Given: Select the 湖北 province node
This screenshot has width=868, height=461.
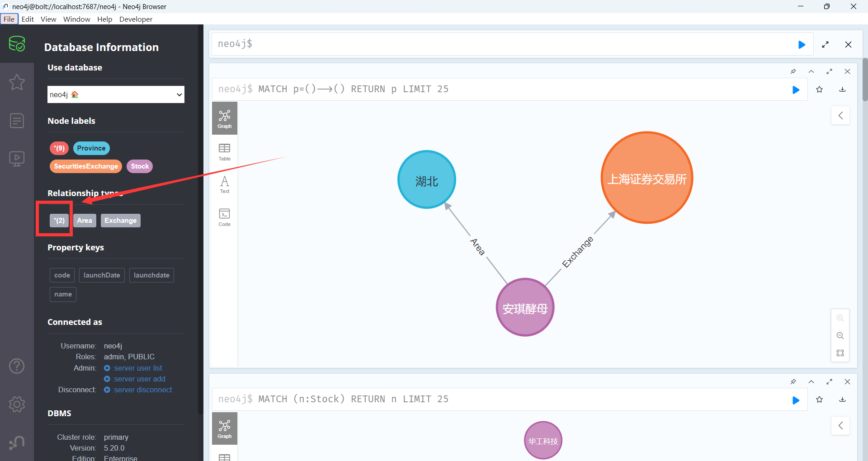Looking at the screenshot, I should (x=427, y=179).
